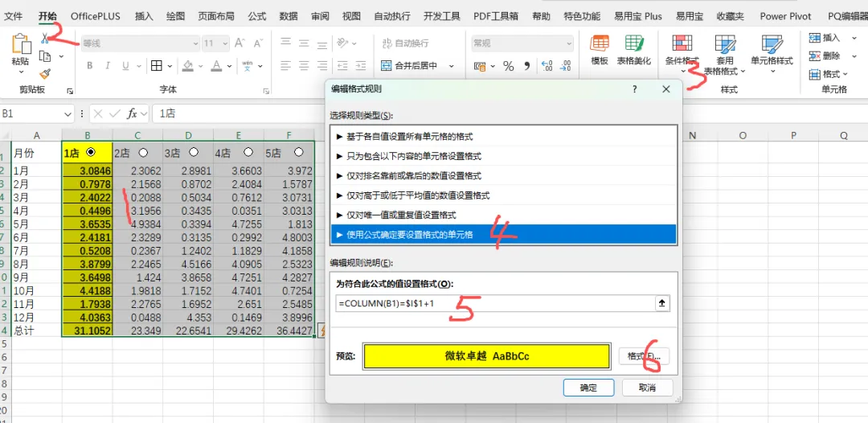
Task: Toggle Underline formatting icon
Action: (x=125, y=66)
